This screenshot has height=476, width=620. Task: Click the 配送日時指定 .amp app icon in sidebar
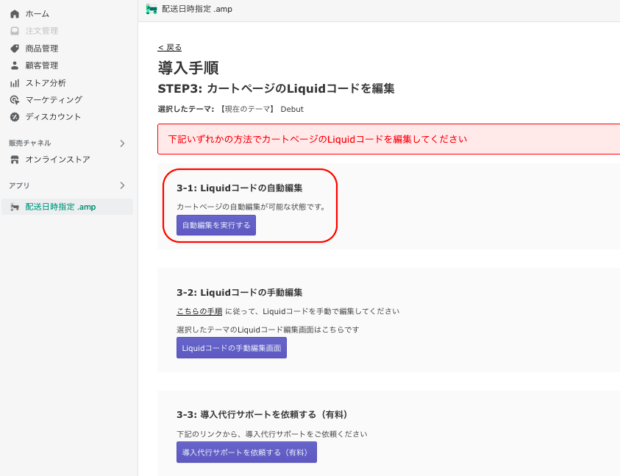coord(14,207)
